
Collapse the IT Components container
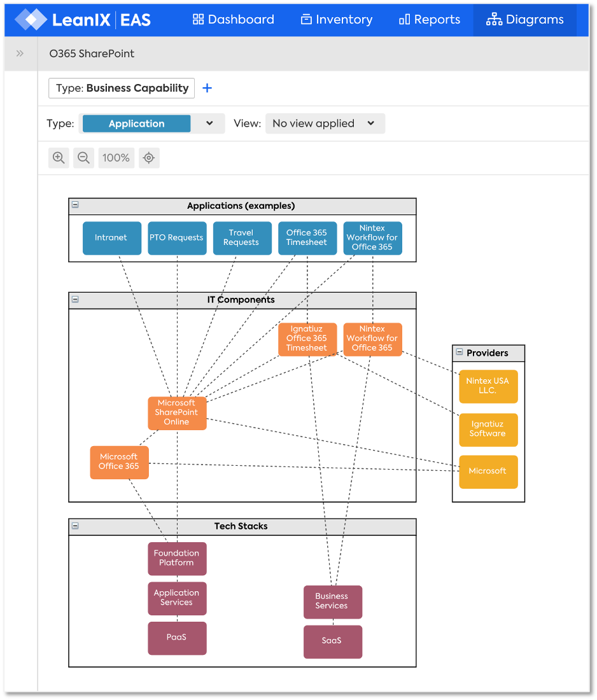point(76,299)
